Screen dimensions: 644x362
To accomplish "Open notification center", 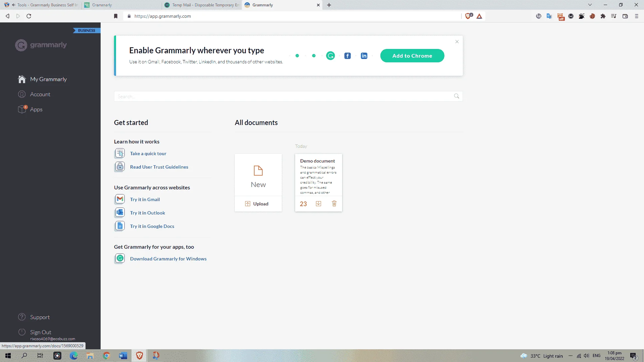I will click(x=633, y=356).
